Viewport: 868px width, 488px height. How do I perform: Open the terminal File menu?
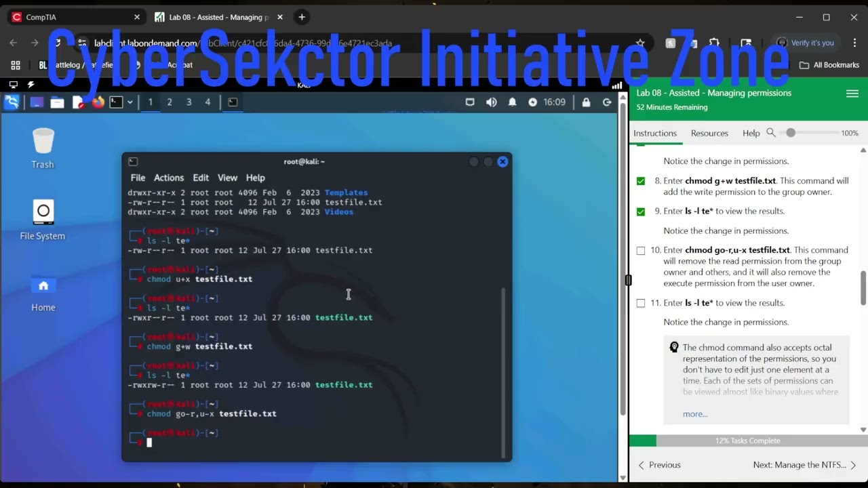pyautogui.click(x=138, y=178)
